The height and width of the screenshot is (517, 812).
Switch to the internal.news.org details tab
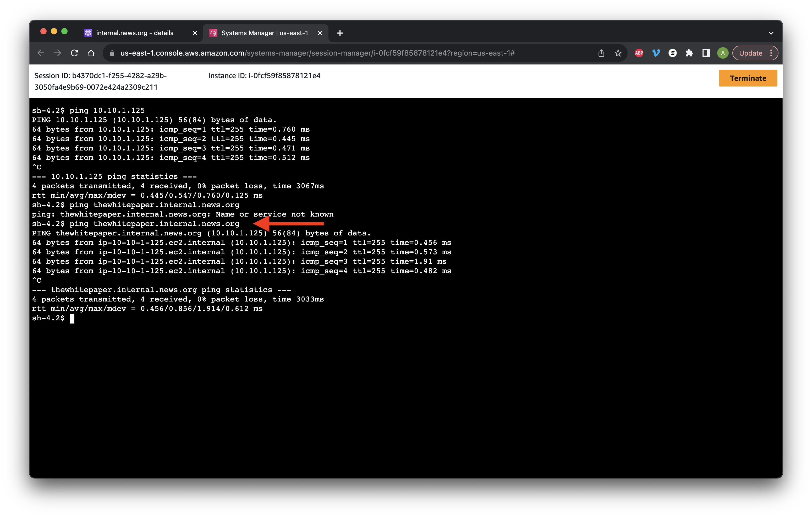coord(135,33)
